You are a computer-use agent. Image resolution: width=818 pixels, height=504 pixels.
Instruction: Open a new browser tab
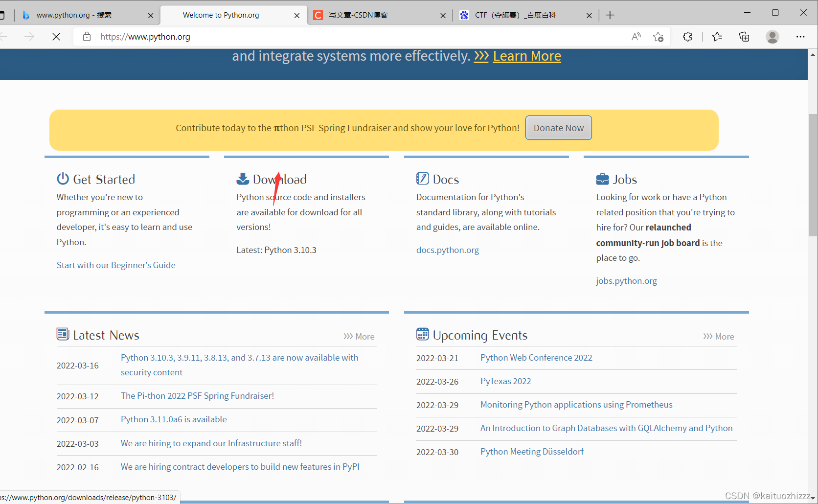tap(610, 15)
